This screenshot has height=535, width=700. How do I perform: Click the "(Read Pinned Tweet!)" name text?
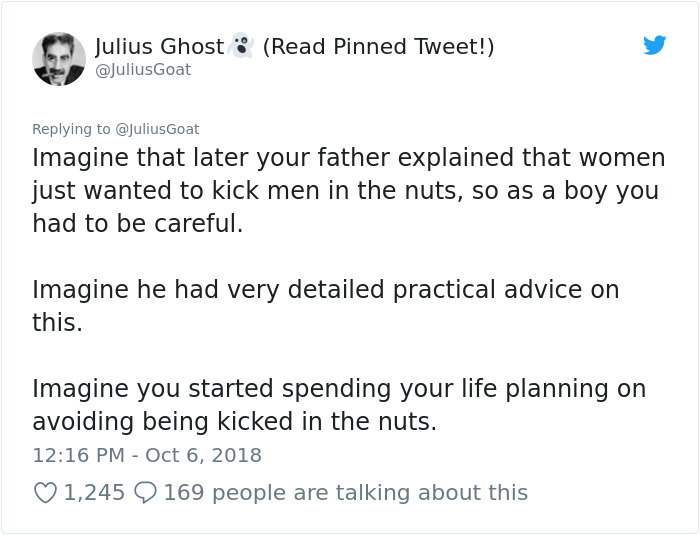pos(378,47)
